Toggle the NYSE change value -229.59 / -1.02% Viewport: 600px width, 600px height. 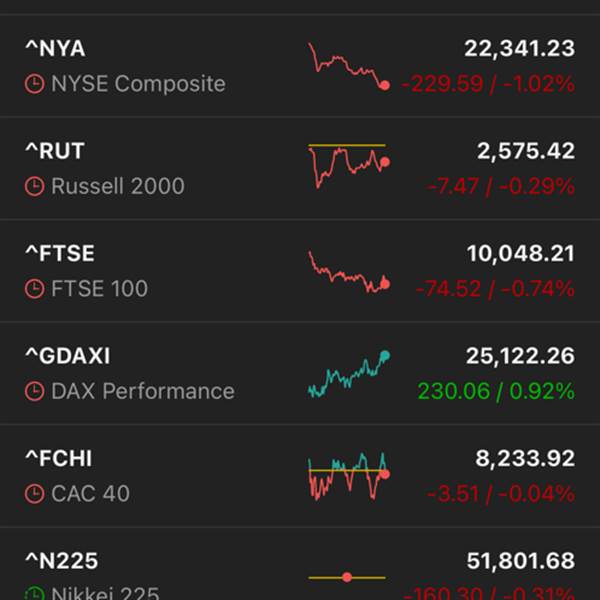pos(488,84)
